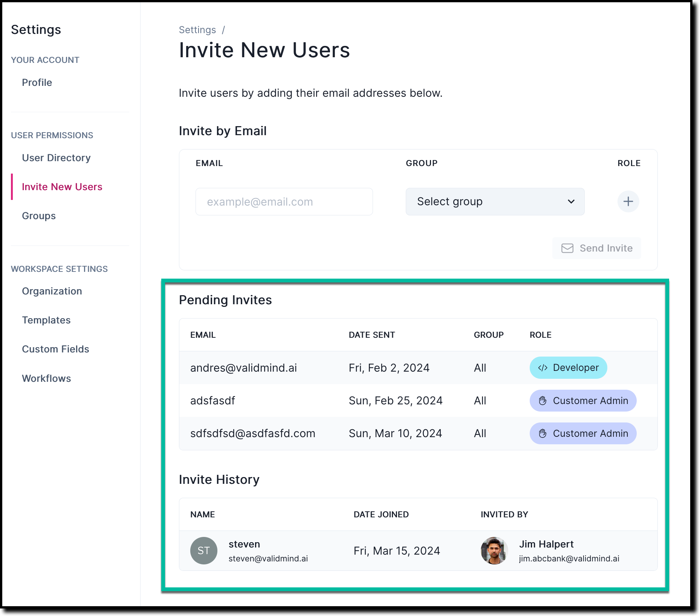Click Jim Halpert's profile photo
700x616 pixels.
point(494,550)
